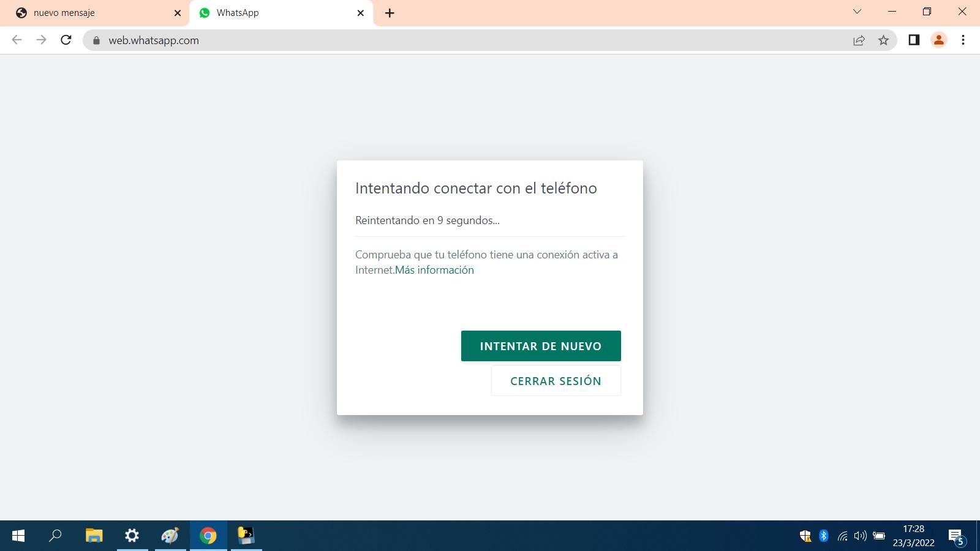980x551 pixels.
Task: Close the nuevo mensaje tab
Action: (x=178, y=13)
